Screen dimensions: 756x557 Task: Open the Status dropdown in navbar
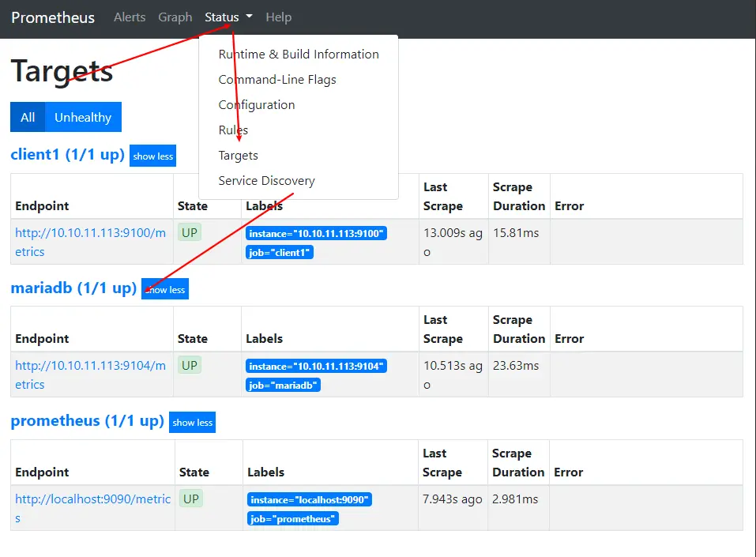[228, 17]
